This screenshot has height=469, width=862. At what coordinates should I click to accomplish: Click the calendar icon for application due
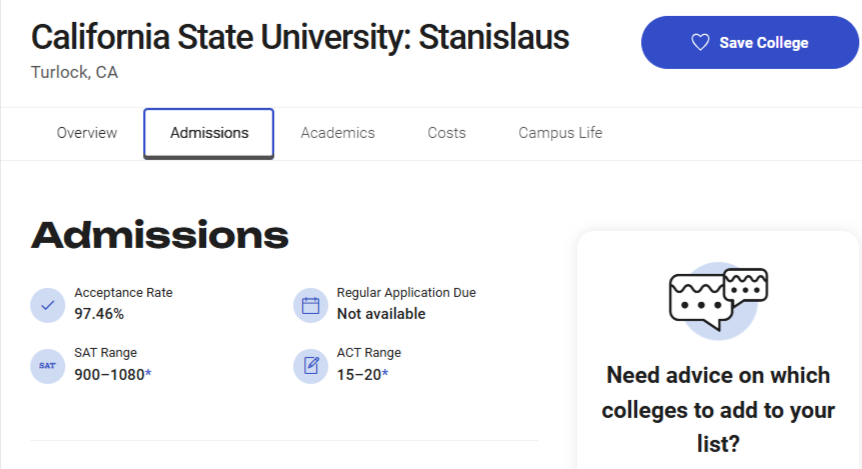(x=311, y=305)
